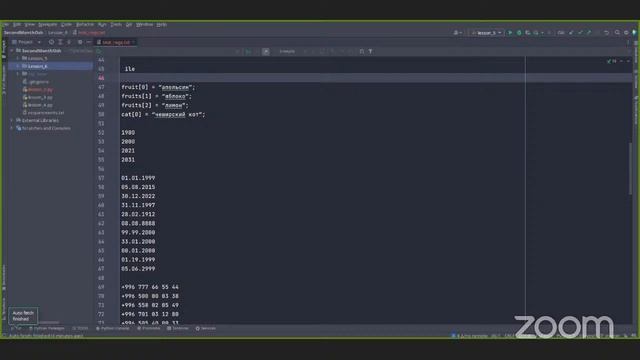This screenshot has width=640, height=360.
Task: Start debugging with the green bug icon
Action: point(519,33)
